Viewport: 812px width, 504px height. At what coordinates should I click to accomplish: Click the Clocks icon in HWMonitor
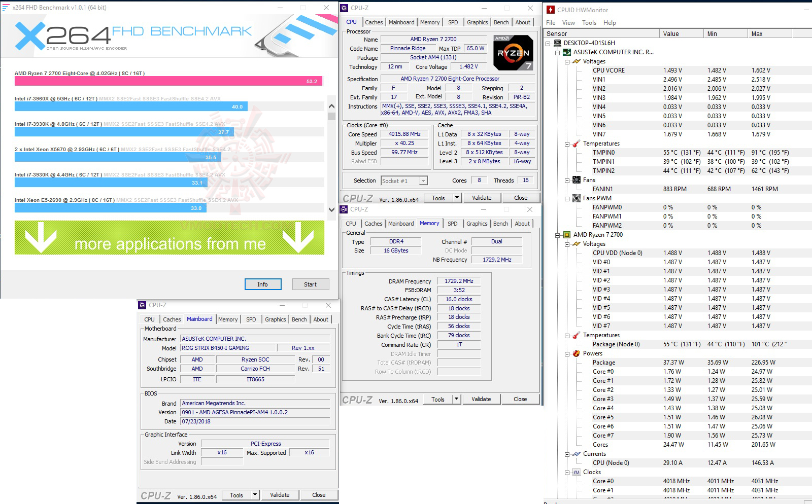point(577,472)
